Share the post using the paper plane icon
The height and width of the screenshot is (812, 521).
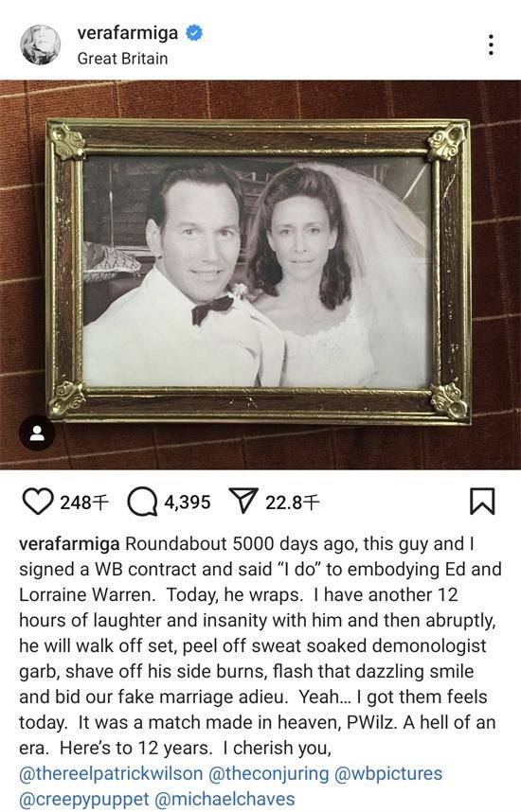[x=243, y=501]
